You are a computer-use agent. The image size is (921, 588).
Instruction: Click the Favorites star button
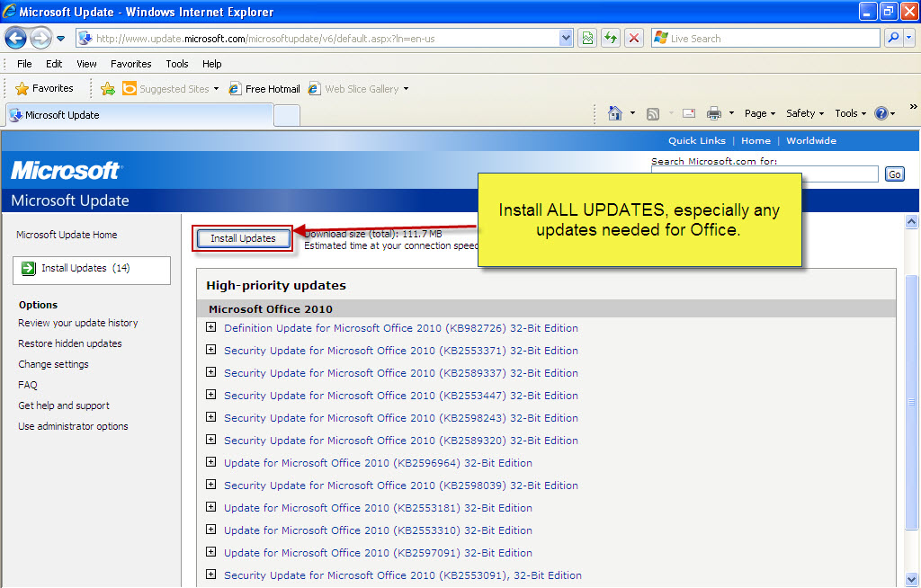pyautogui.click(x=45, y=88)
